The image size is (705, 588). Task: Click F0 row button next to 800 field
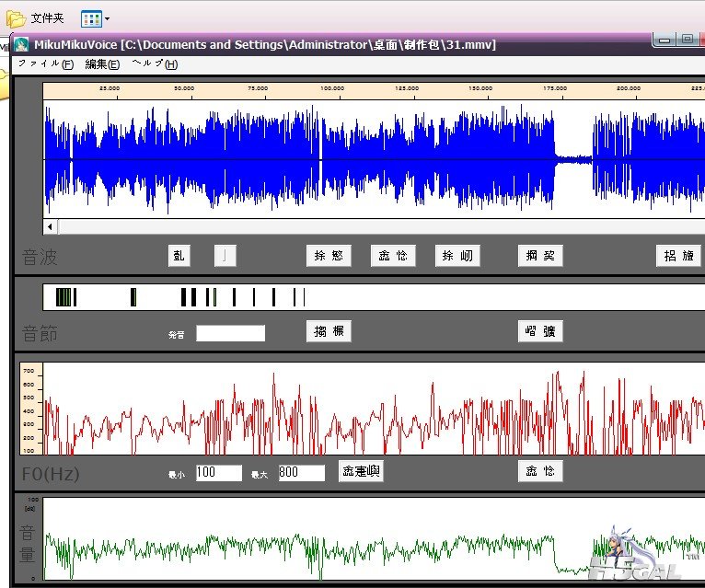[361, 471]
